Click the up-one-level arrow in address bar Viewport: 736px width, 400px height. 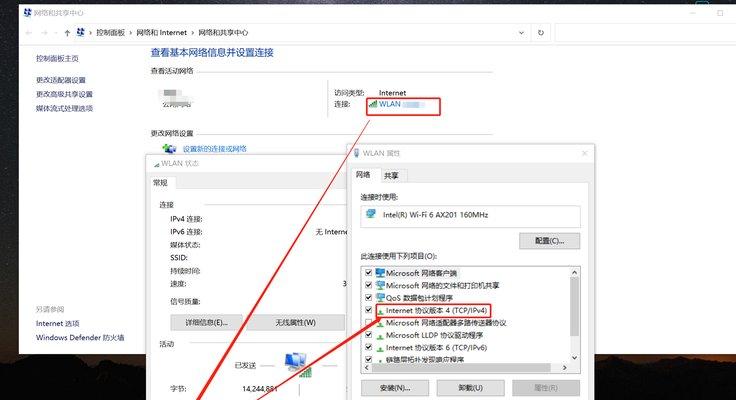click(x=67, y=32)
